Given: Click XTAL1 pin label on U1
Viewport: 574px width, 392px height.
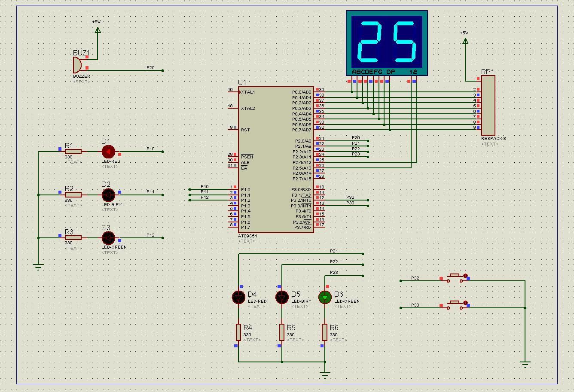Looking at the screenshot, I should [x=248, y=92].
